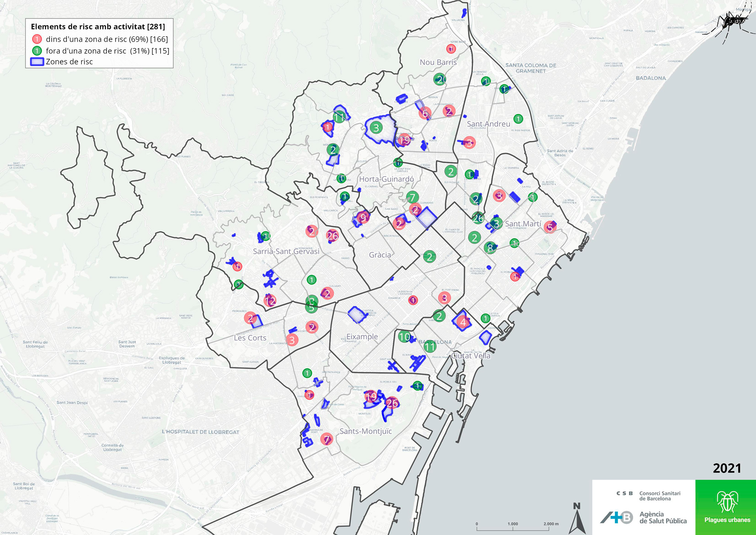
Task: Click the 2021 year label
Action: pyautogui.click(x=727, y=468)
